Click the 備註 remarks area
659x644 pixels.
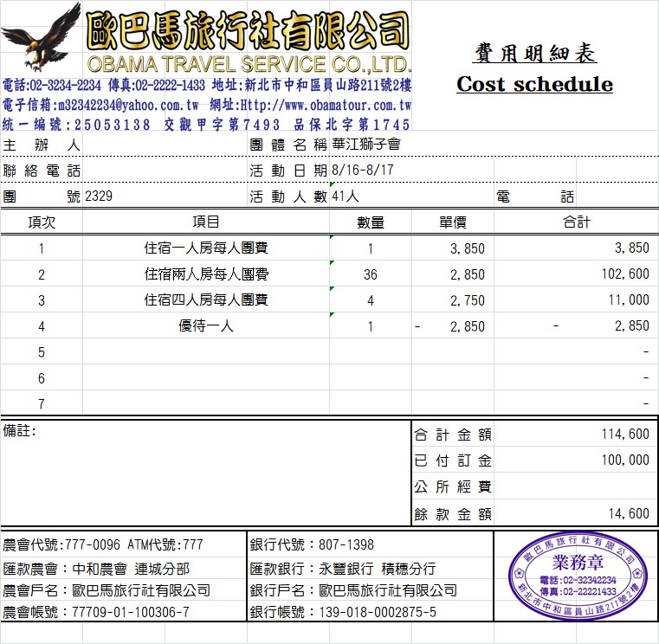[x=205, y=472]
